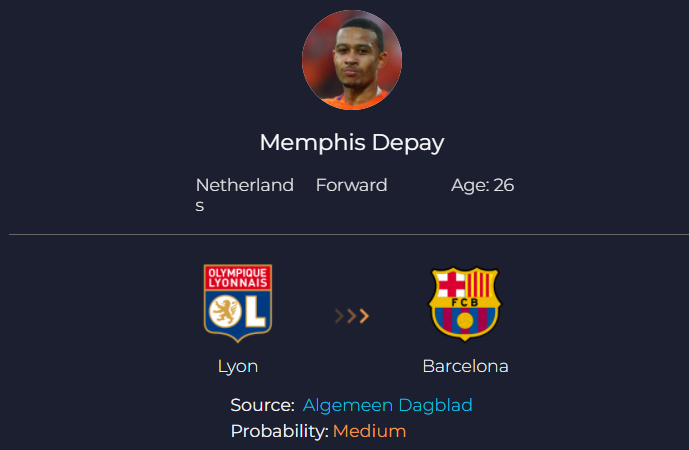Open Memphis Depay's profile photo
This screenshot has height=450, width=689.
point(351,60)
